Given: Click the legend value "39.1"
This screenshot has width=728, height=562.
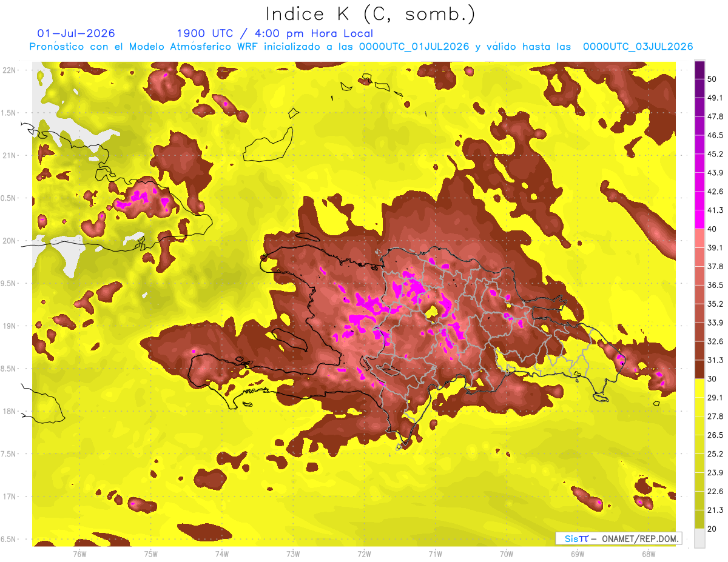Looking at the screenshot, I should [715, 247].
